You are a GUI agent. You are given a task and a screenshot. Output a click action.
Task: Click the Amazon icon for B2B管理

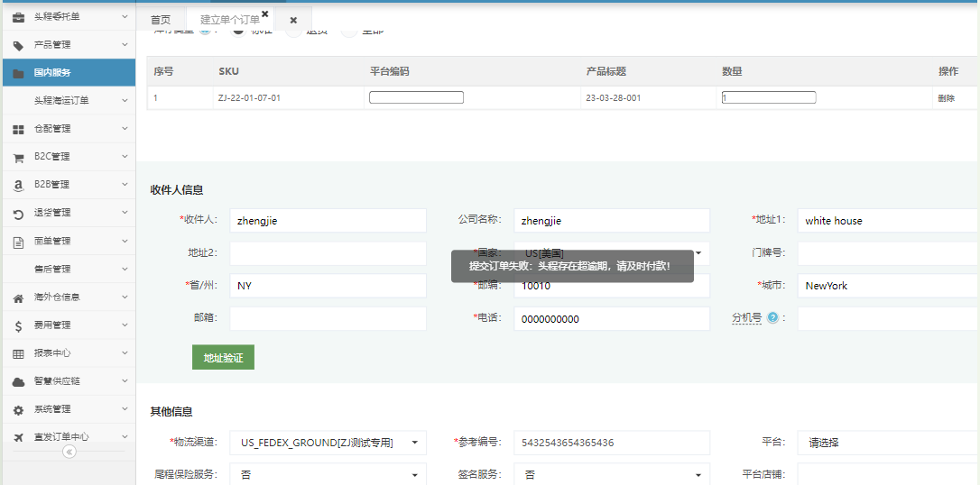19,186
